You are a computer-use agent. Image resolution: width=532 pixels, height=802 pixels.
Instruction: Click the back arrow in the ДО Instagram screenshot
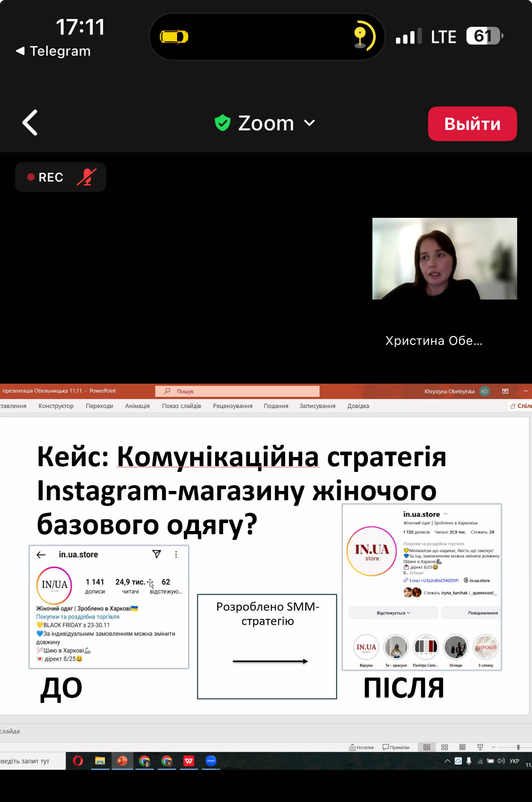click(41, 555)
